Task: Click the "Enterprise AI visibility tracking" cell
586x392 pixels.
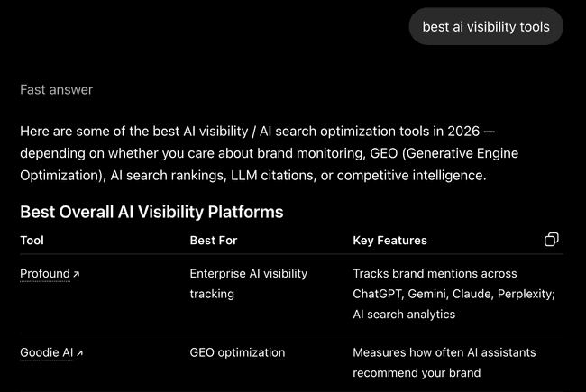Action: (x=249, y=284)
